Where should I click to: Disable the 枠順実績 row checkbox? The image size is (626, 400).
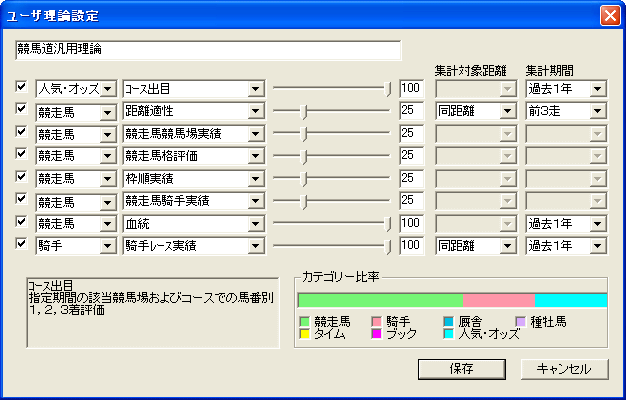click(x=21, y=176)
